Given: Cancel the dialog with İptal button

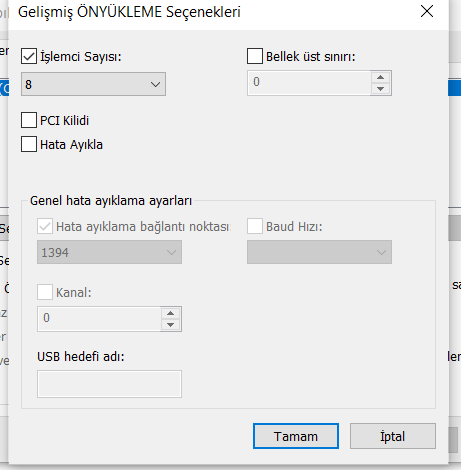Looking at the screenshot, I should (393, 436).
